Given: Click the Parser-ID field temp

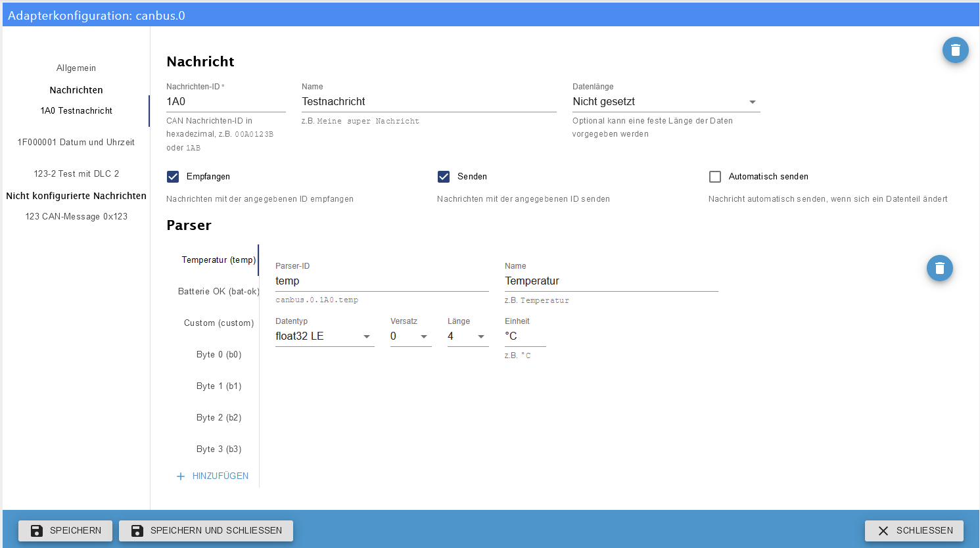Looking at the screenshot, I should tap(382, 281).
